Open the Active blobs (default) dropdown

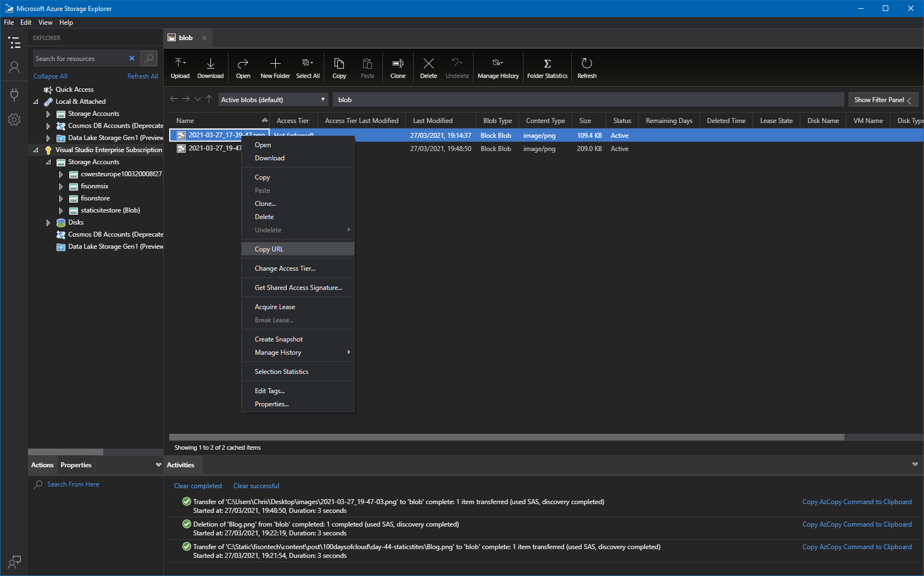(274, 99)
